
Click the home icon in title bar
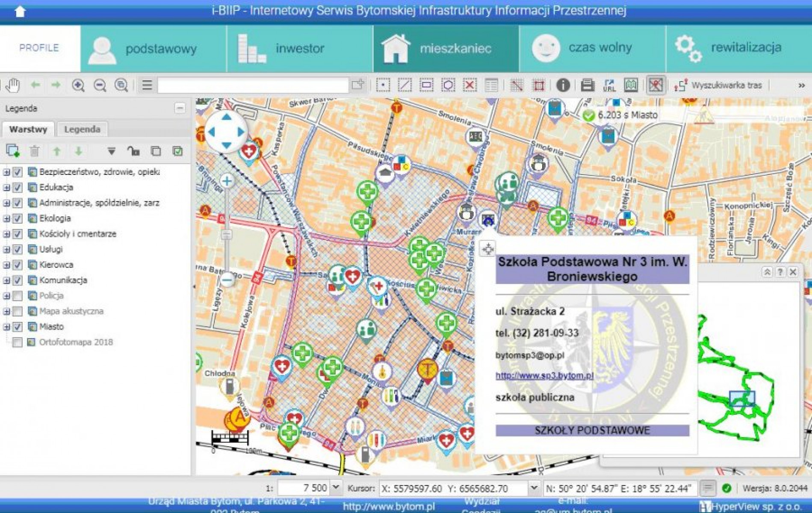20,11
